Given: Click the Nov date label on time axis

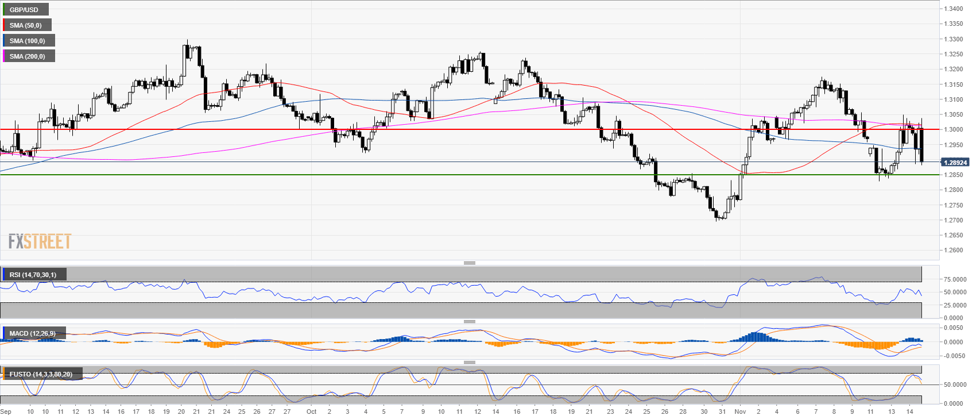Looking at the screenshot, I should click(740, 412).
